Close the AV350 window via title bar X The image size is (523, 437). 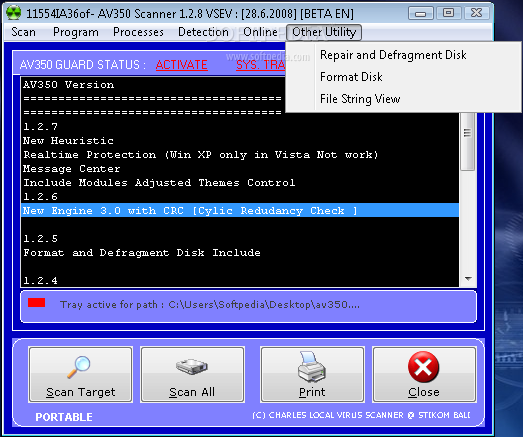point(476,13)
